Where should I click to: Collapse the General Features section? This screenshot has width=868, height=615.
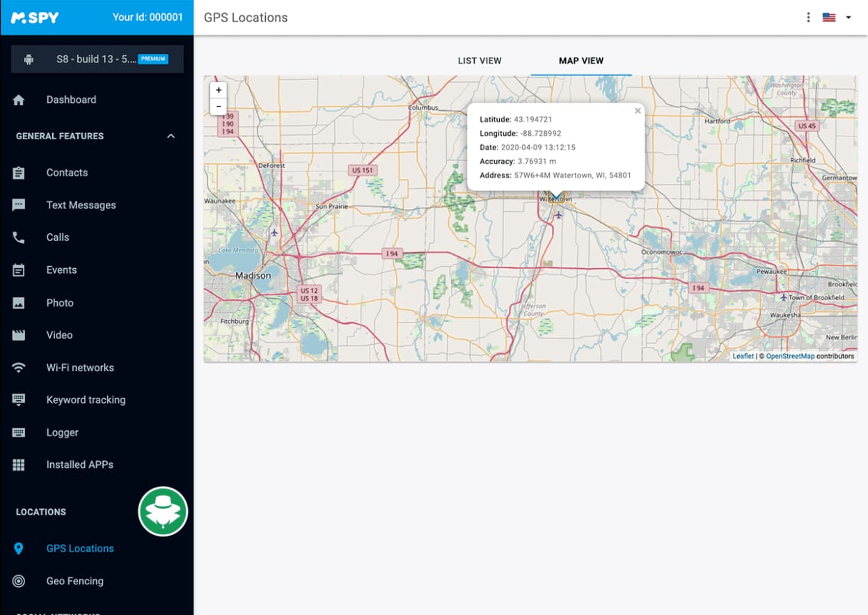[x=171, y=137]
